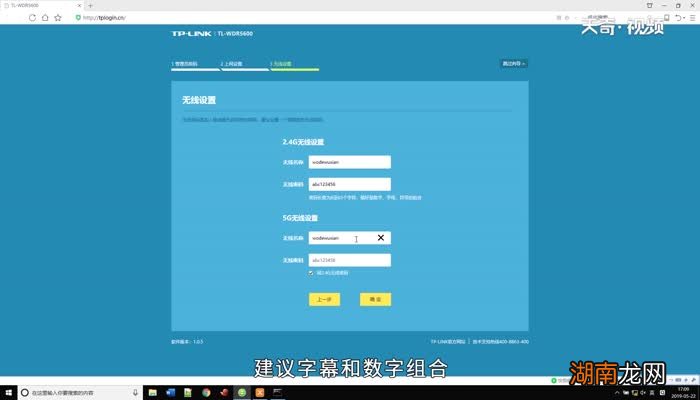Toggle same-as-2.4G password checkbox
700x400 pixels.
click(311, 273)
